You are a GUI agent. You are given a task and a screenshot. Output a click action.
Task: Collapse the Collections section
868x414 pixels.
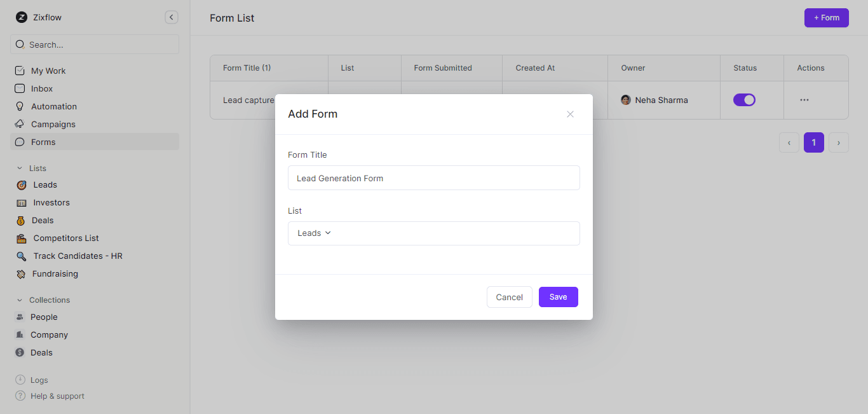pos(18,300)
